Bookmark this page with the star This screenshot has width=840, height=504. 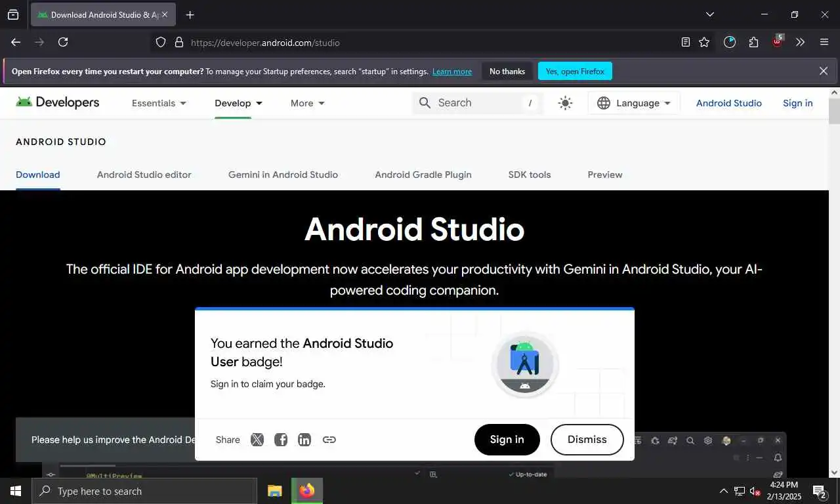point(704,42)
